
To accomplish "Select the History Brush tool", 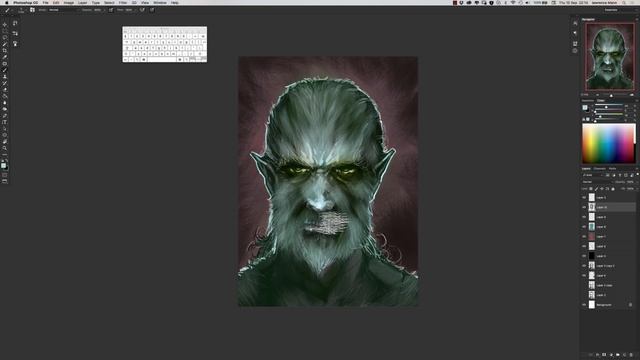I will click(x=5, y=83).
